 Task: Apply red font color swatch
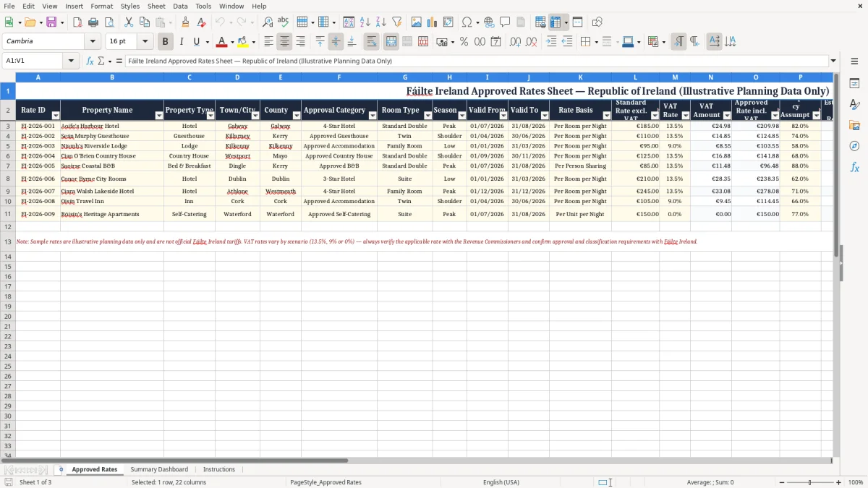coord(222,42)
